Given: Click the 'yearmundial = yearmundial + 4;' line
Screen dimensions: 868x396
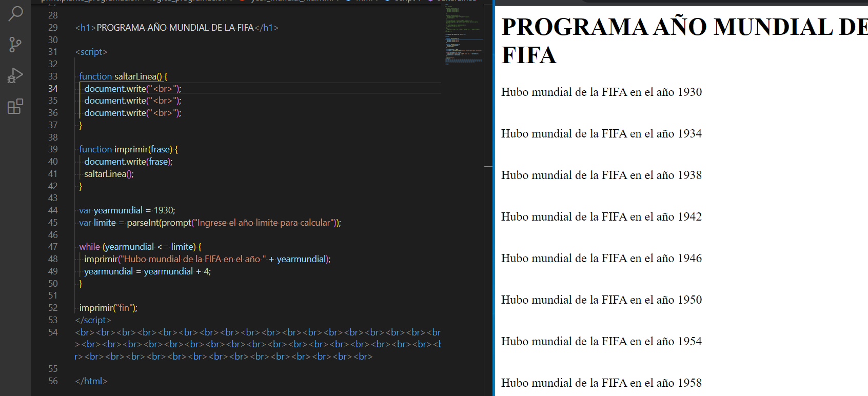Looking at the screenshot, I should pyautogui.click(x=148, y=271).
